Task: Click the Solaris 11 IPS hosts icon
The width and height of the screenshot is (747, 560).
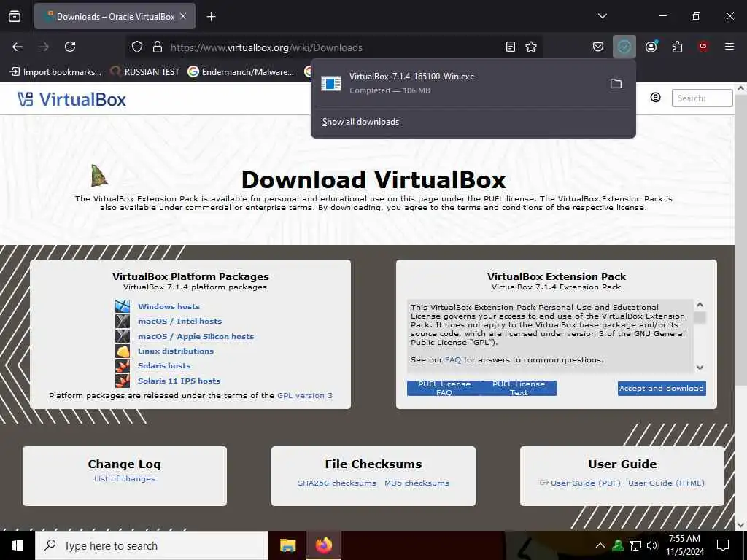Action: point(123,381)
